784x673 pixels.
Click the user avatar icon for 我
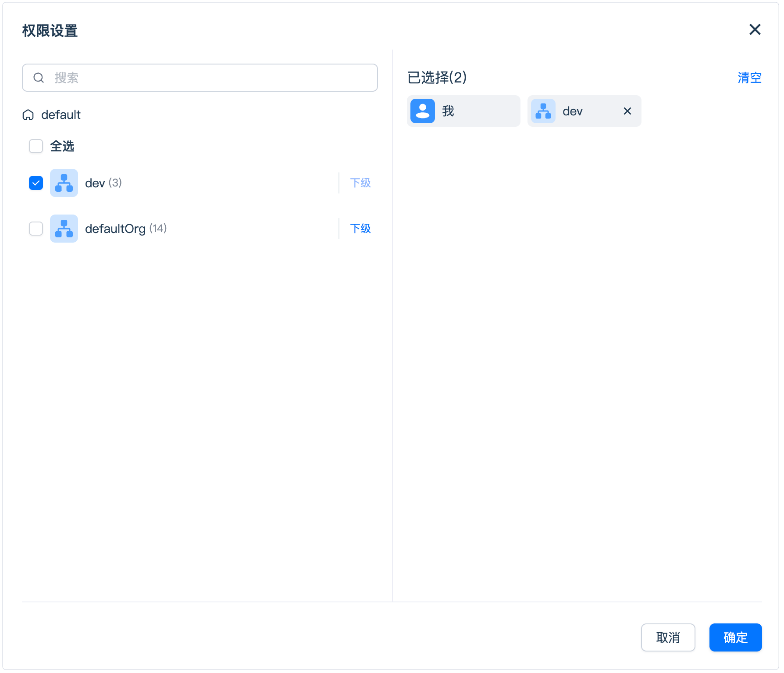point(422,111)
